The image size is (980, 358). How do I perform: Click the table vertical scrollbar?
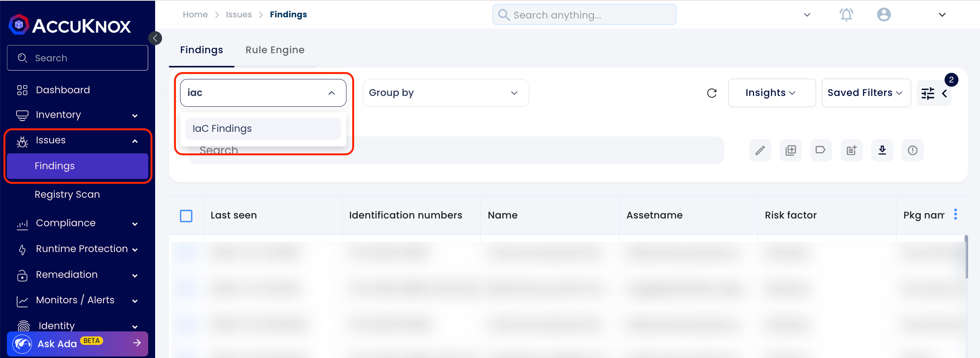966,257
